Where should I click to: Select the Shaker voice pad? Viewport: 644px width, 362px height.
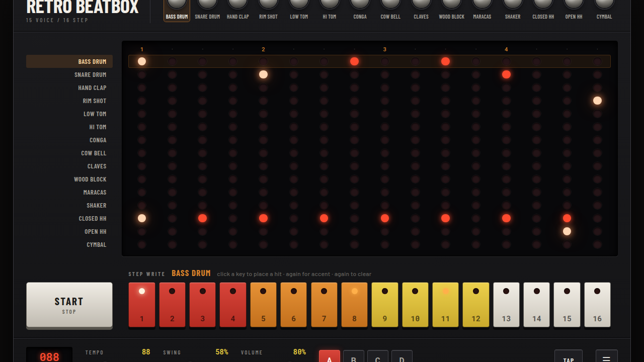point(513,10)
